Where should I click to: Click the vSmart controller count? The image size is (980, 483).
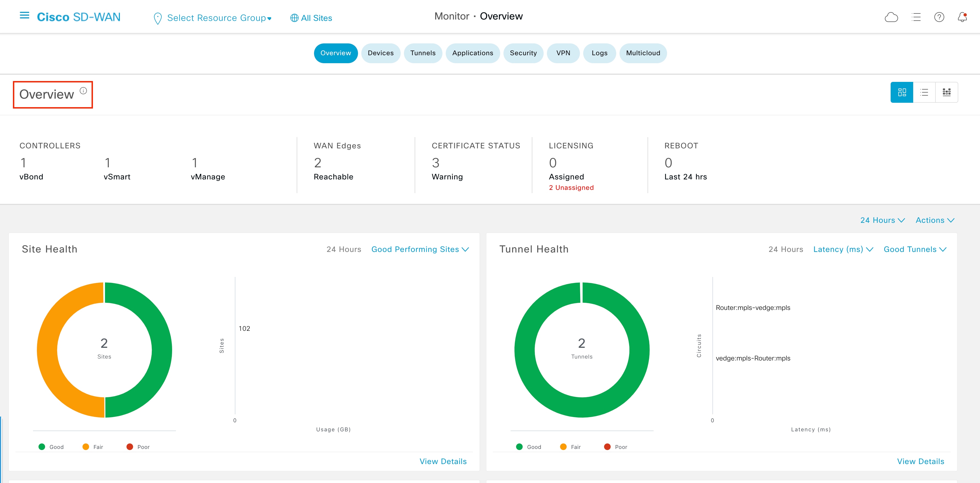tap(108, 163)
